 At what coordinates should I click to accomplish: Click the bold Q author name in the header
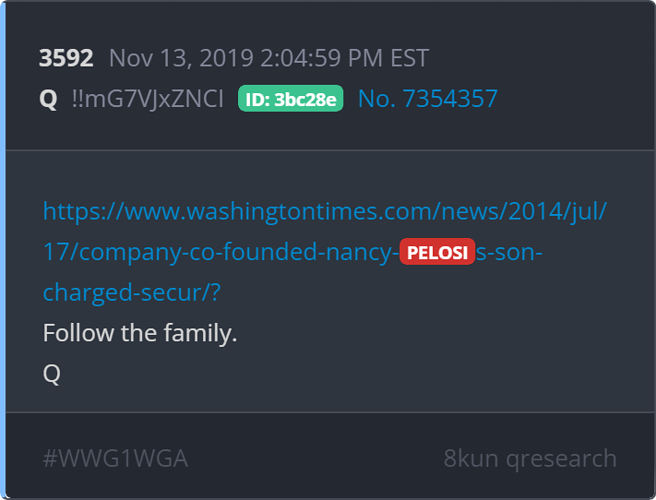click(48, 99)
